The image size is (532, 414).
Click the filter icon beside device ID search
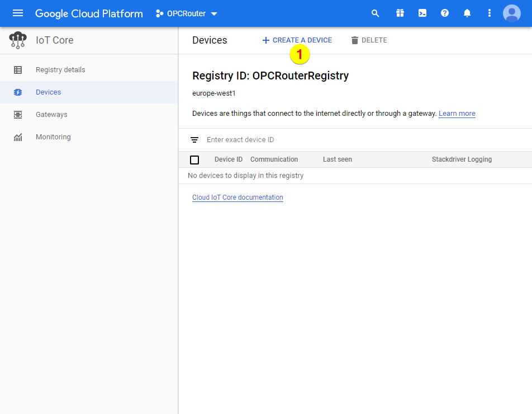[x=194, y=139]
